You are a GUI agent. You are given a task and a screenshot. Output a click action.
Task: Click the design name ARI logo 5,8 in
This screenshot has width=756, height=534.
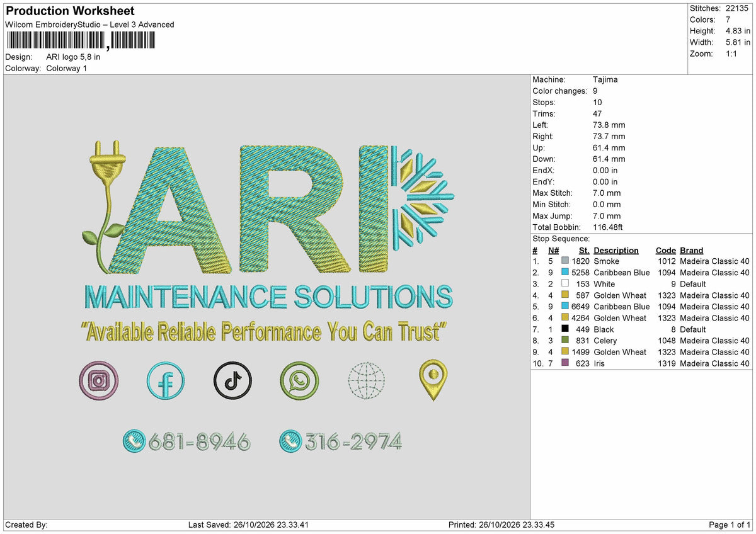(x=73, y=57)
